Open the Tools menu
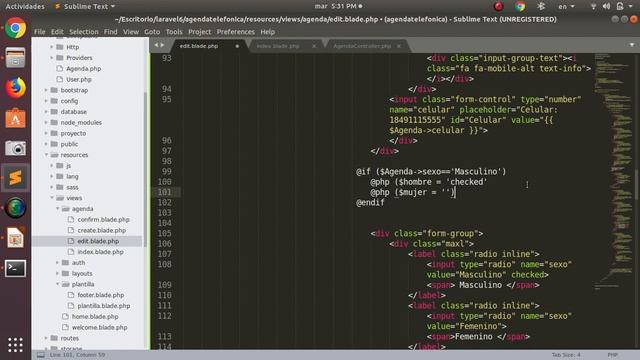This screenshot has width=640, height=360. pyautogui.click(x=174, y=32)
